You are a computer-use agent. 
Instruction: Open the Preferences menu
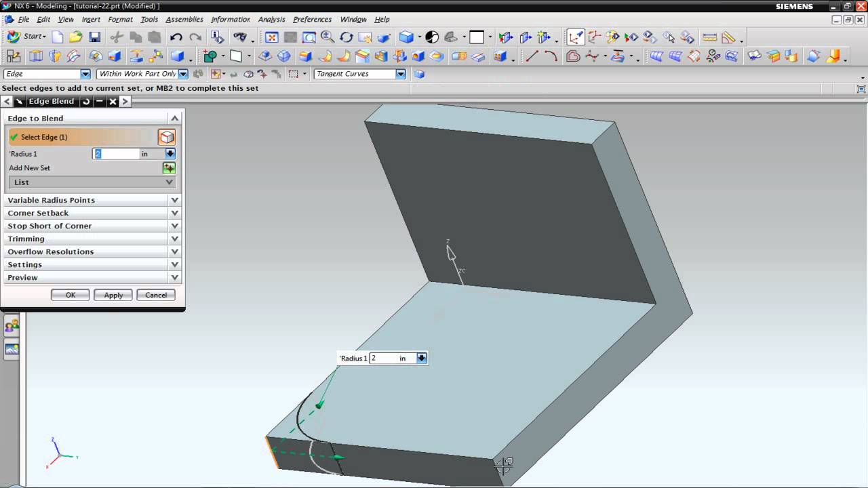point(312,20)
